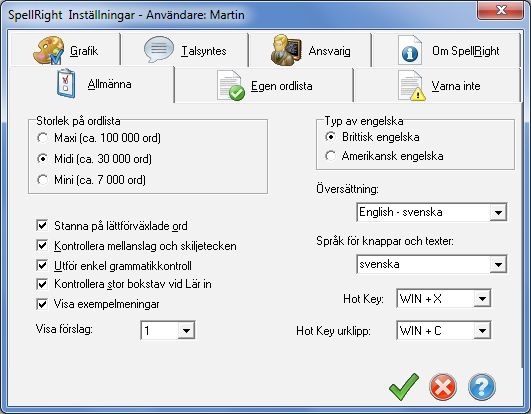The height and width of the screenshot is (414, 531).
Task: Open the Visa förslag dropdown arrow
Action: pyautogui.click(x=186, y=330)
